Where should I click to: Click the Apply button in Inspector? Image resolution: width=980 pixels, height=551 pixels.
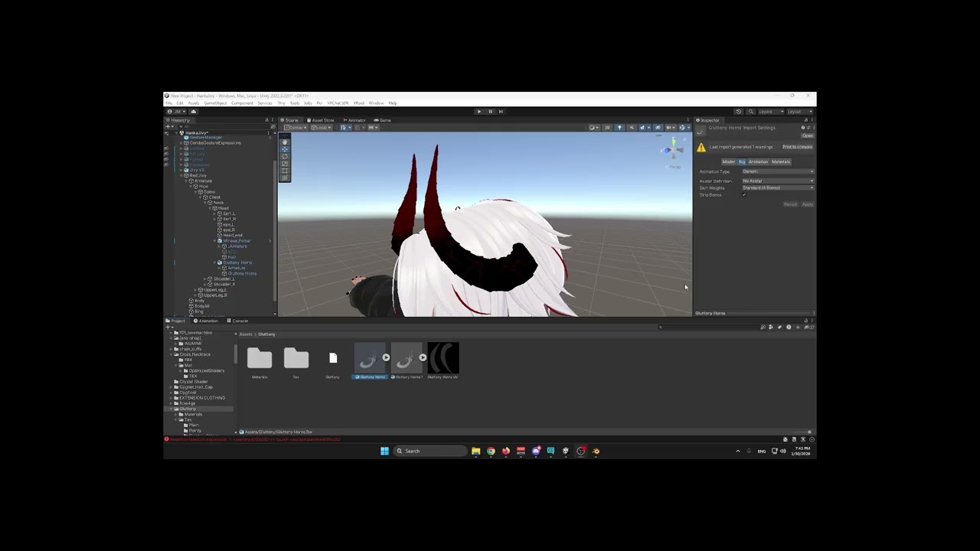808,204
